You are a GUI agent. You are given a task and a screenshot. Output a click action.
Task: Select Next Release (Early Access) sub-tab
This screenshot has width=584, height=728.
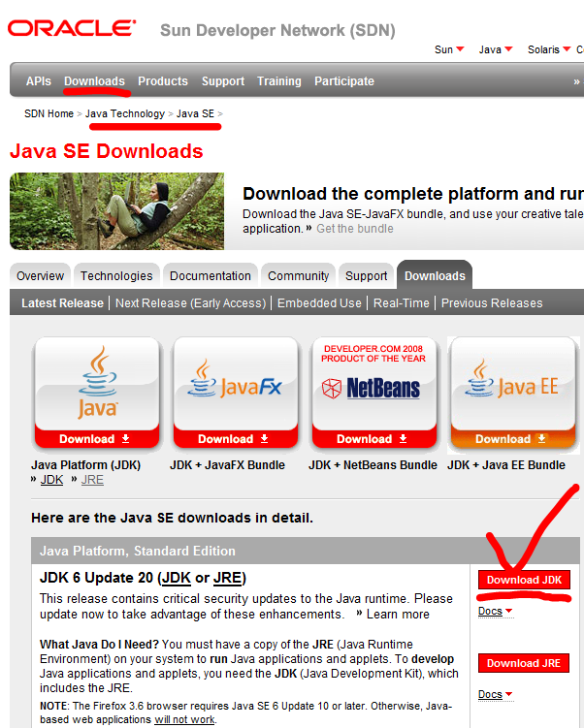[190, 303]
